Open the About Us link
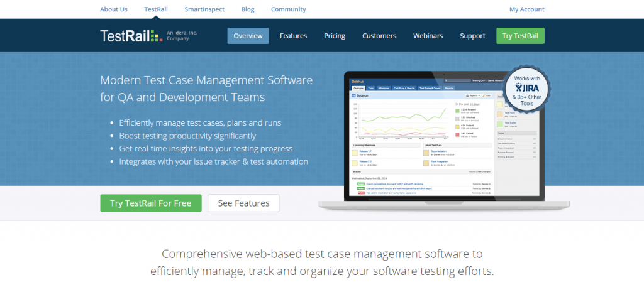 [x=114, y=9]
